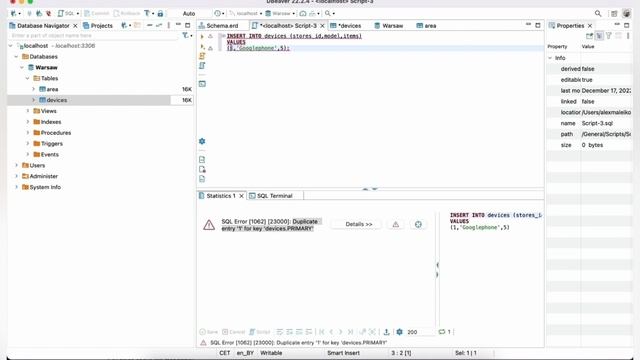The height and width of the screenshot is (360, 640).
Task: Switch to the Warsaw editor tab
Action: point(389,25)
